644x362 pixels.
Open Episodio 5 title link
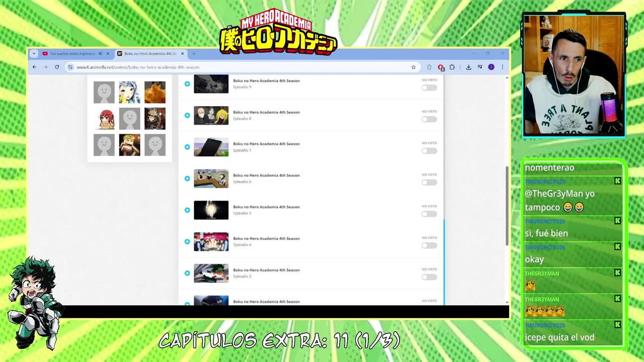click(x=266, y=207)
